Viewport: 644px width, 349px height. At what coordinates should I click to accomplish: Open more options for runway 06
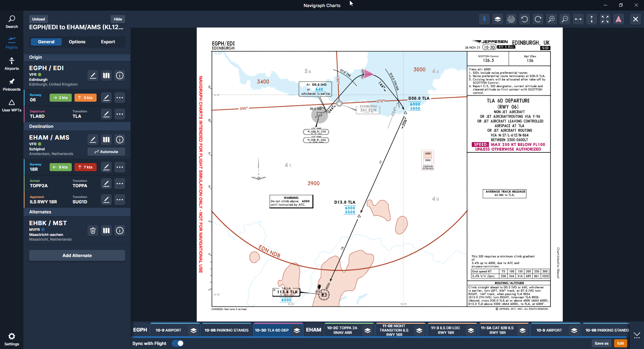coord(120,98)
